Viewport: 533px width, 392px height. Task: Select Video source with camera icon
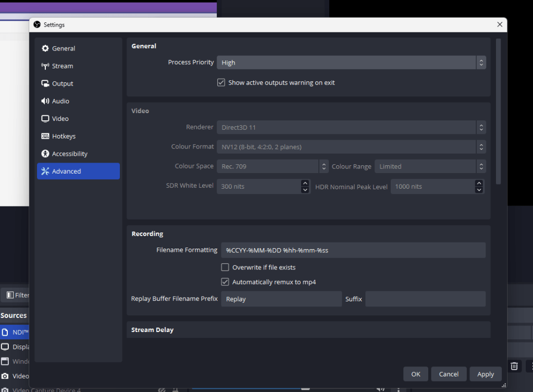(15, 376)
